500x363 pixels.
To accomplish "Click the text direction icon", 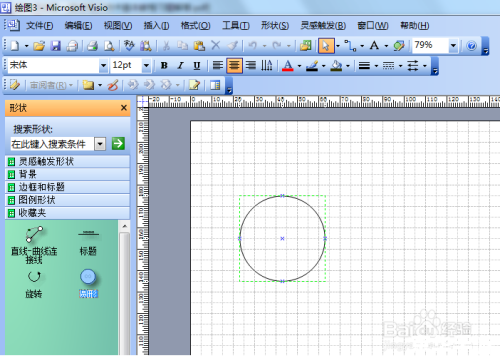I will coord(266,65).
